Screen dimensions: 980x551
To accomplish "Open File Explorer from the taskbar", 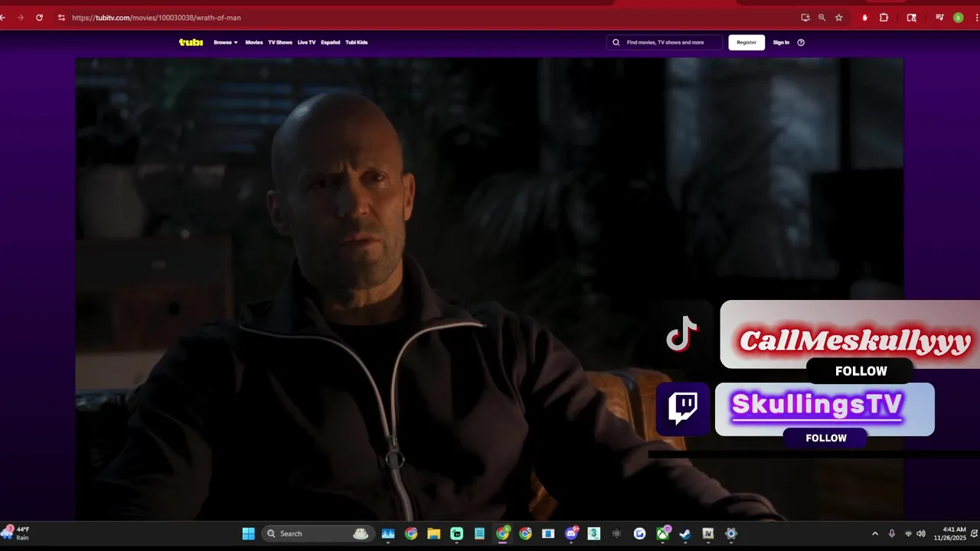I will [x=434, y=533].
